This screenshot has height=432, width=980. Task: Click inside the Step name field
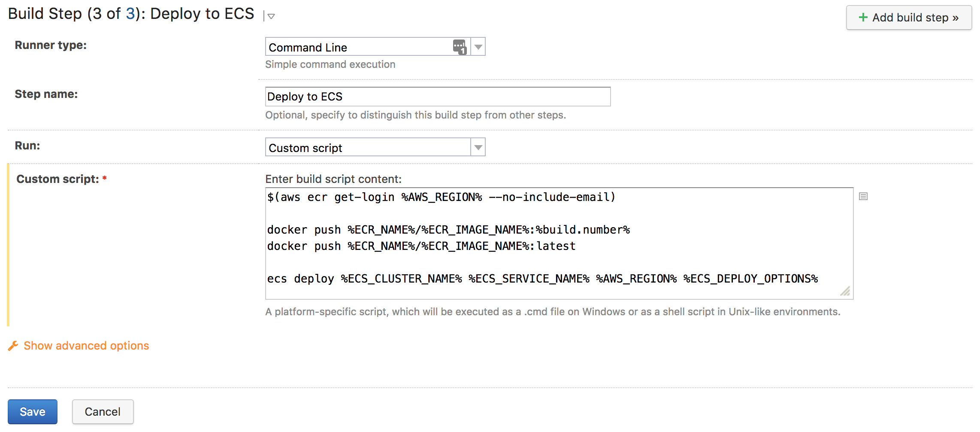[438, 96]
